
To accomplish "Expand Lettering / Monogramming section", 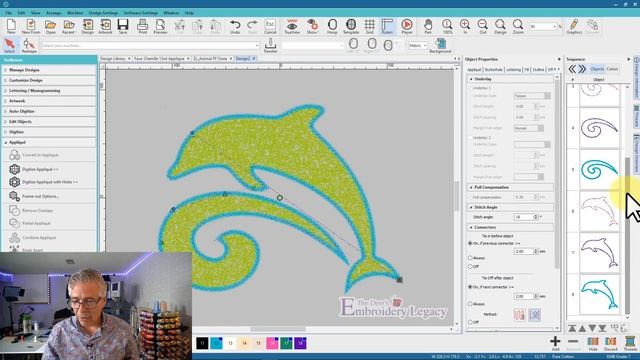I will [49, 91].
